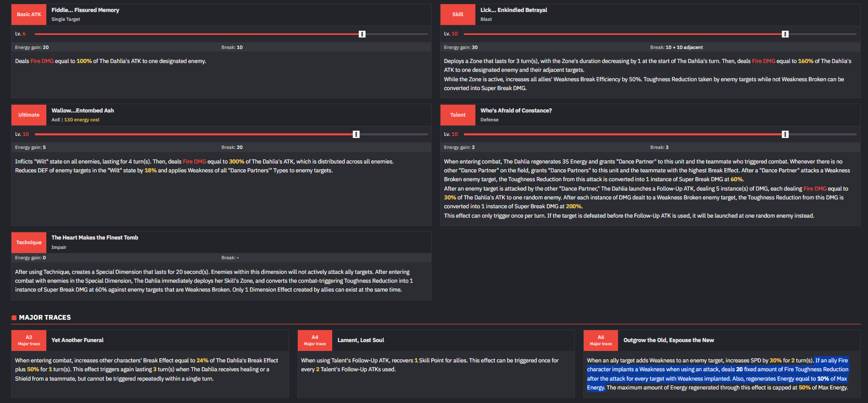Viewport: 868px width, 403px height.
Task: Click the "Yet Another Funeral" trace title
Action: 78,340
